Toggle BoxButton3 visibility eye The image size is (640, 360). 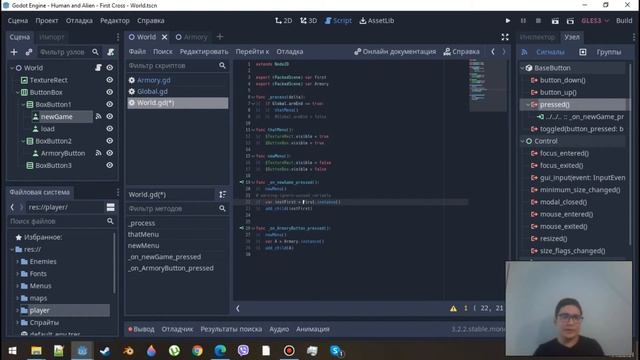110,165
